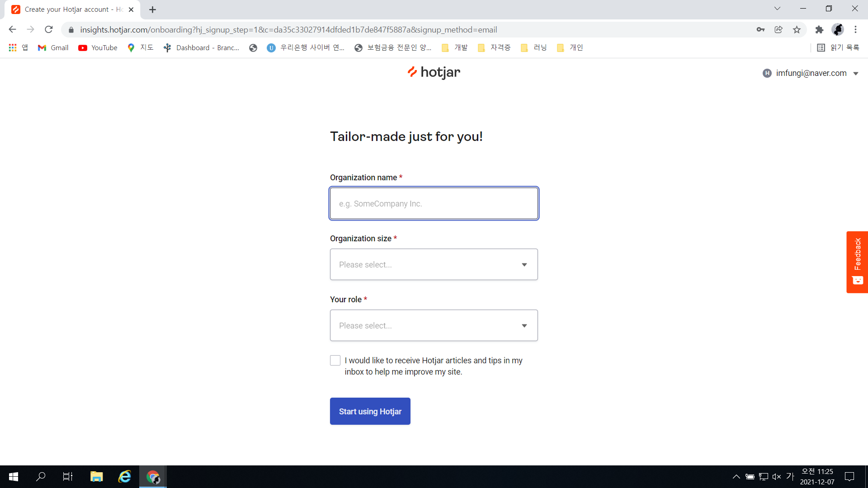Screen dimensions: 868x488
Task: Open the Chrome three-dot menu
Action: pos(855,30)
